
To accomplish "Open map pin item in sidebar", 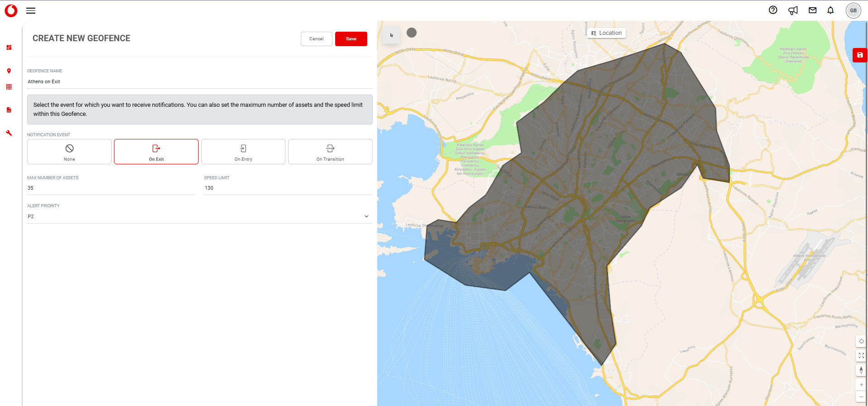I will 9,71.
